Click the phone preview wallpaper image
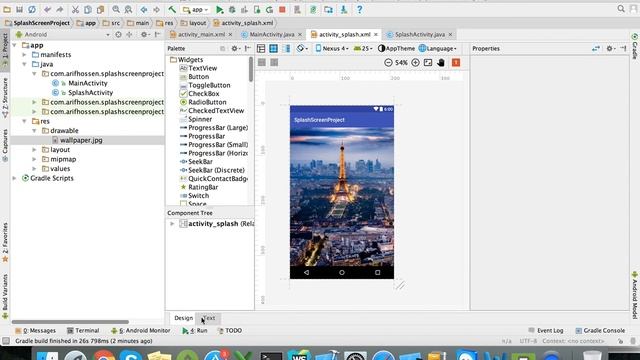 point(342,196)
